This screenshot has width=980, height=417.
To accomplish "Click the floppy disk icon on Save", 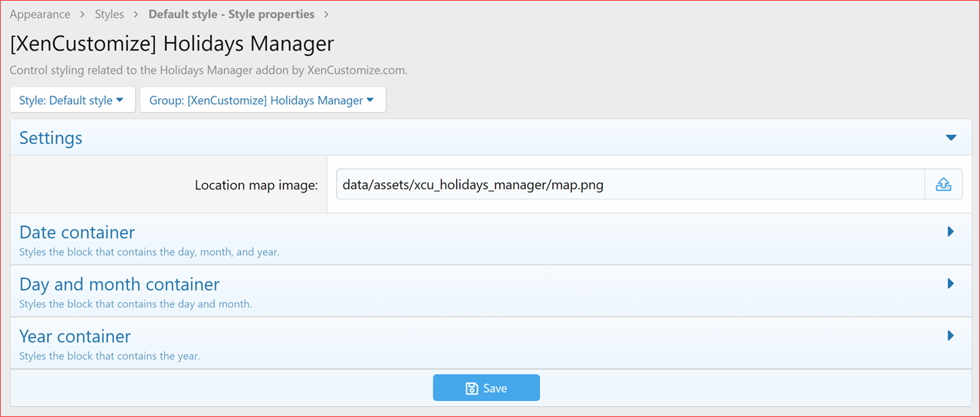I will [x=472, y=389].
